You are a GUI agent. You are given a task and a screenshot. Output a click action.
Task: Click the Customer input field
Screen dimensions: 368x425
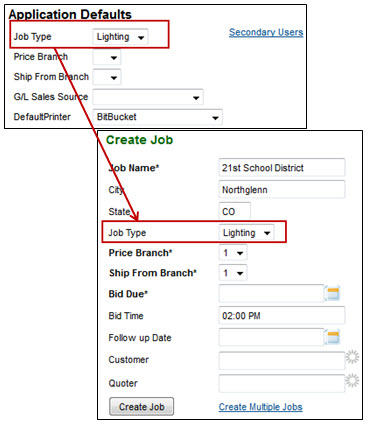(x=282, y=360)
